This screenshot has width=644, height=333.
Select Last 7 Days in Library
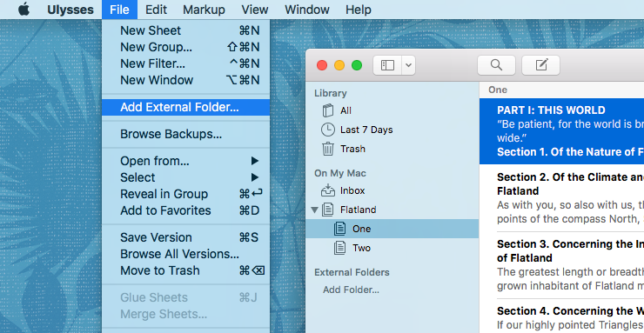coord(392,130)
